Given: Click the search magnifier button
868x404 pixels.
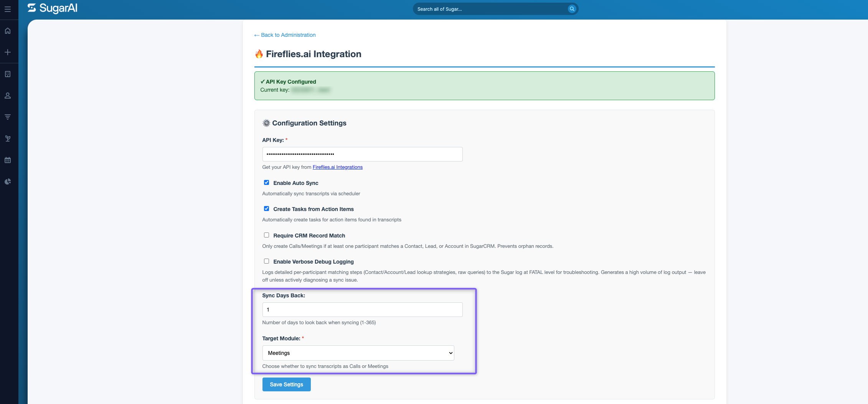Looking at the screenshot, I should 572,9.
